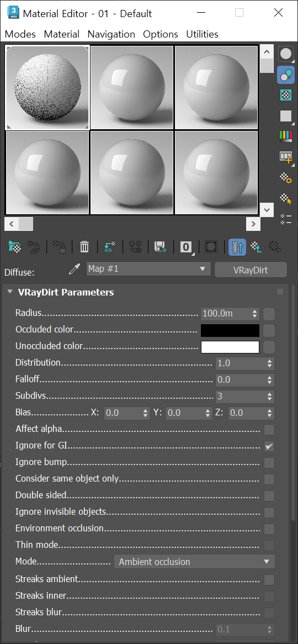298x644 pixels.
Task: Click the Bias X spinner arrows
Action: pos(146,413)
